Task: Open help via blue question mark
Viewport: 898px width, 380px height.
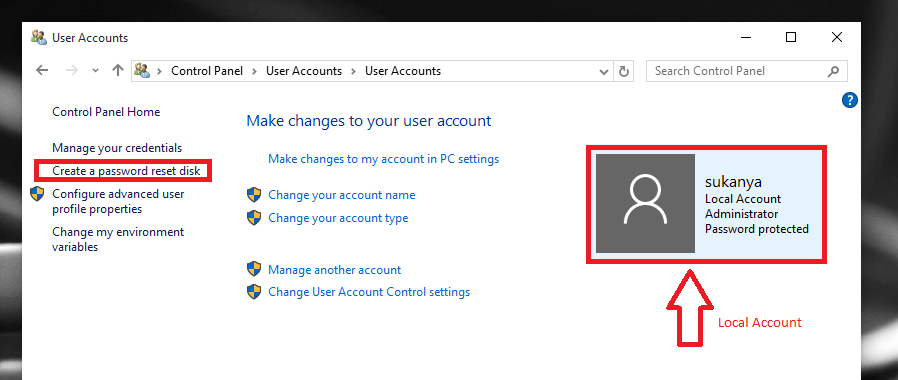Action: click(x=849, y=100)
